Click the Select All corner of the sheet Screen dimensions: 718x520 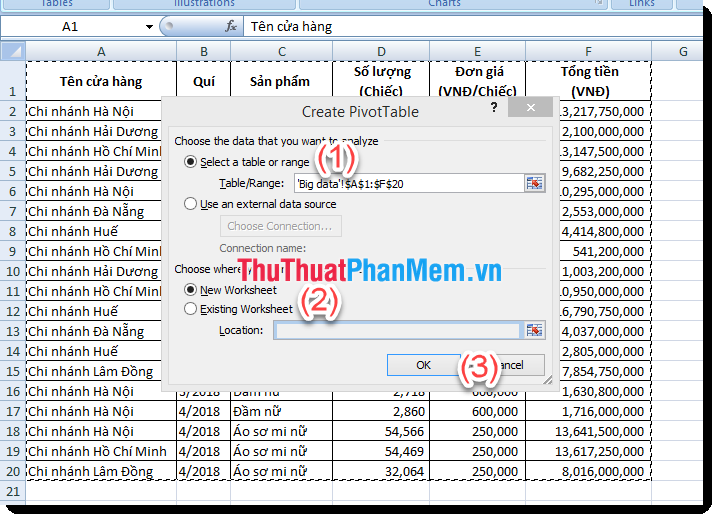tap(13, 51)
